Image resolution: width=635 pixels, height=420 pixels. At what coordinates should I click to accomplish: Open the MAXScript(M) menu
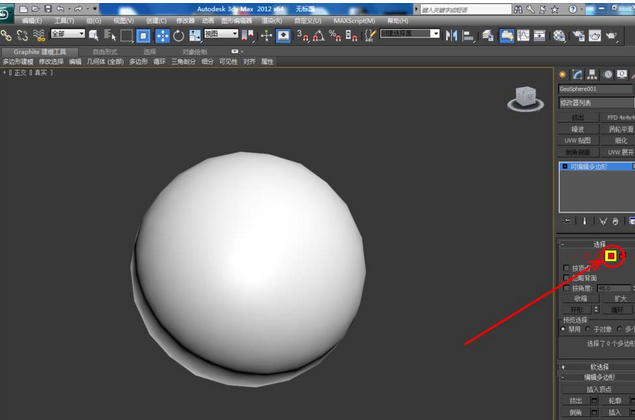pos(355,19)
